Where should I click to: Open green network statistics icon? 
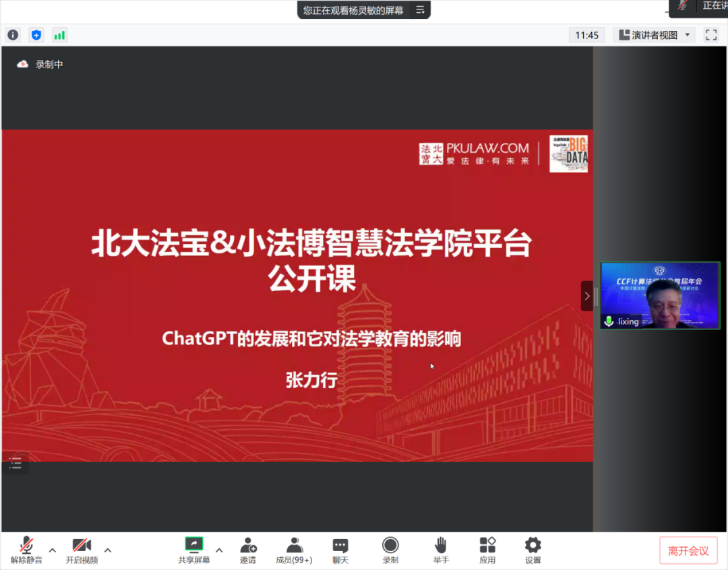[x=59, y=35]
